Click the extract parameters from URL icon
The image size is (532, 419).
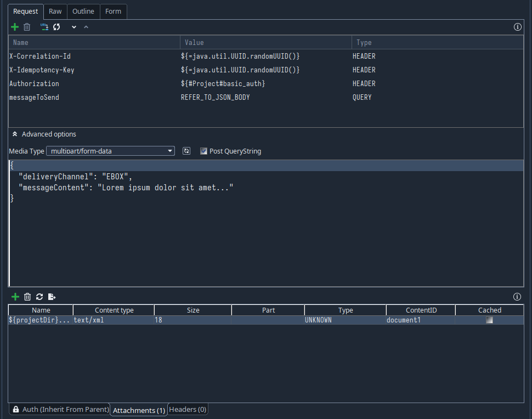[44, 27]
